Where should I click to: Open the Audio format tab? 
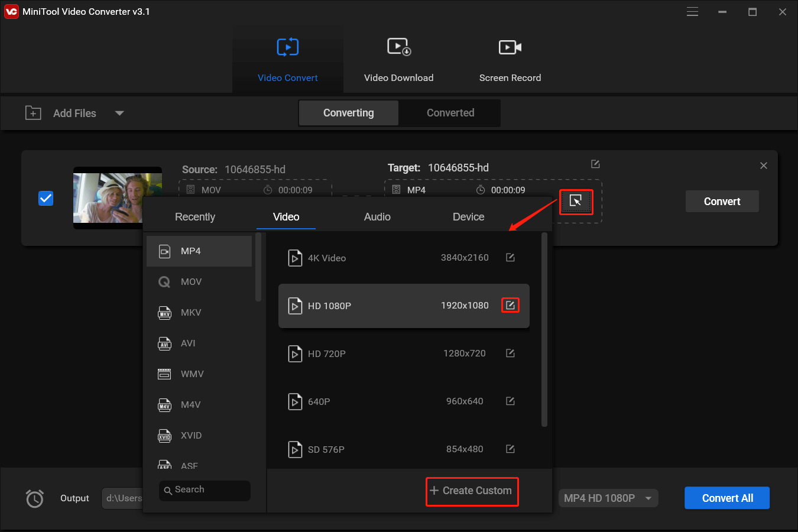coord(377,217)
